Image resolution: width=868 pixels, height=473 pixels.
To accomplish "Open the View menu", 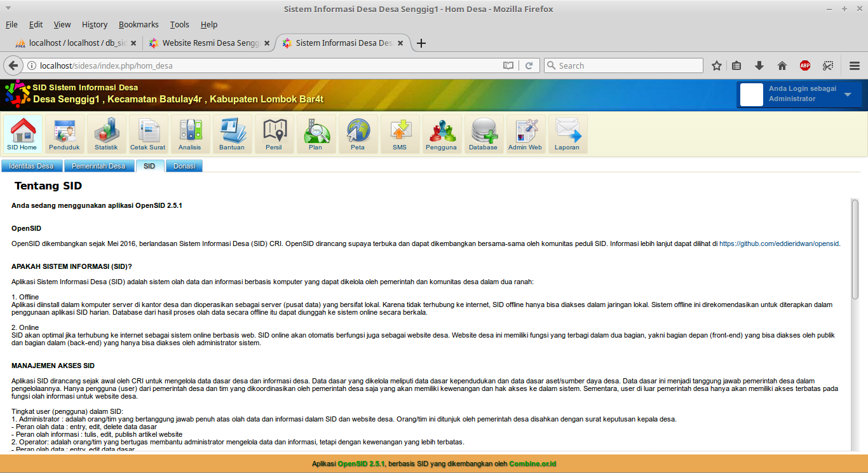I will point(62,24).
